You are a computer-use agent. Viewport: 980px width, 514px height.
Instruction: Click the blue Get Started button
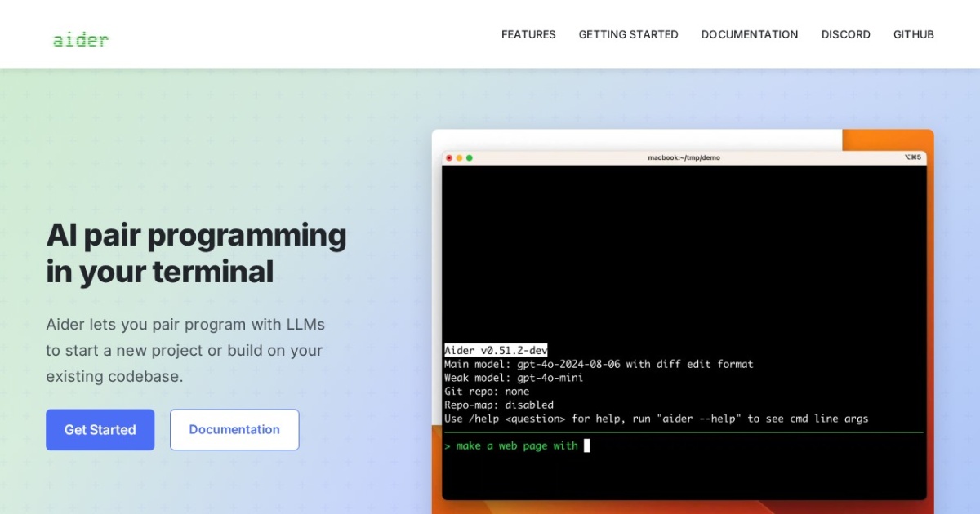point(100,429)
